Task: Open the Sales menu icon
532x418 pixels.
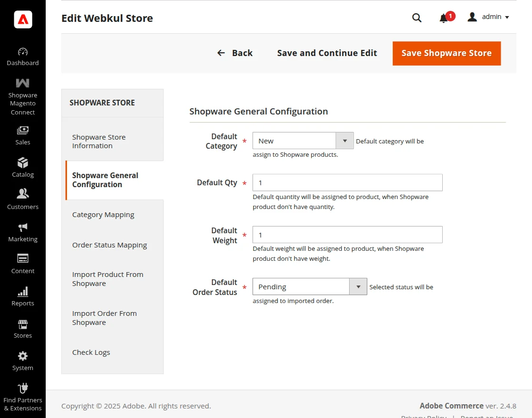Action: [x=22, y=132]
